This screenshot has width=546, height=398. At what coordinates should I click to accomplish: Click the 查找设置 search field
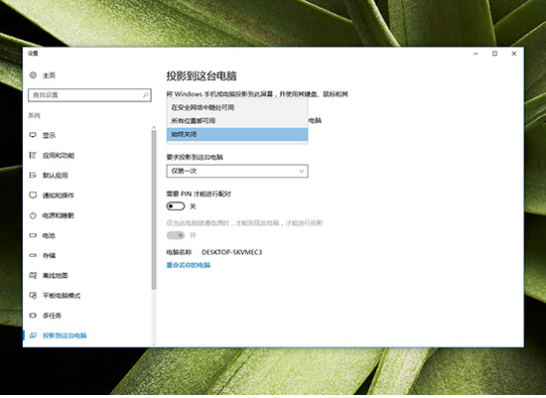[x=89, y=95]
